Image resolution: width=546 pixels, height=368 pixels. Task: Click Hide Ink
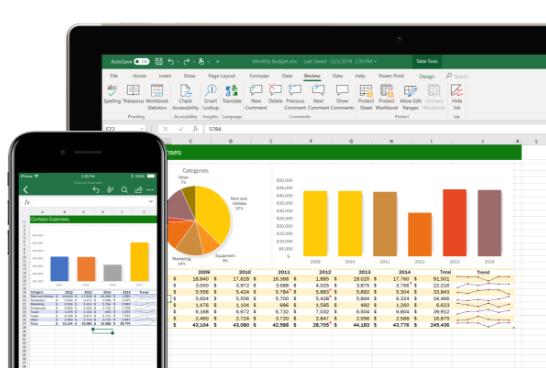pyautogui.click(x=457, y=97)
